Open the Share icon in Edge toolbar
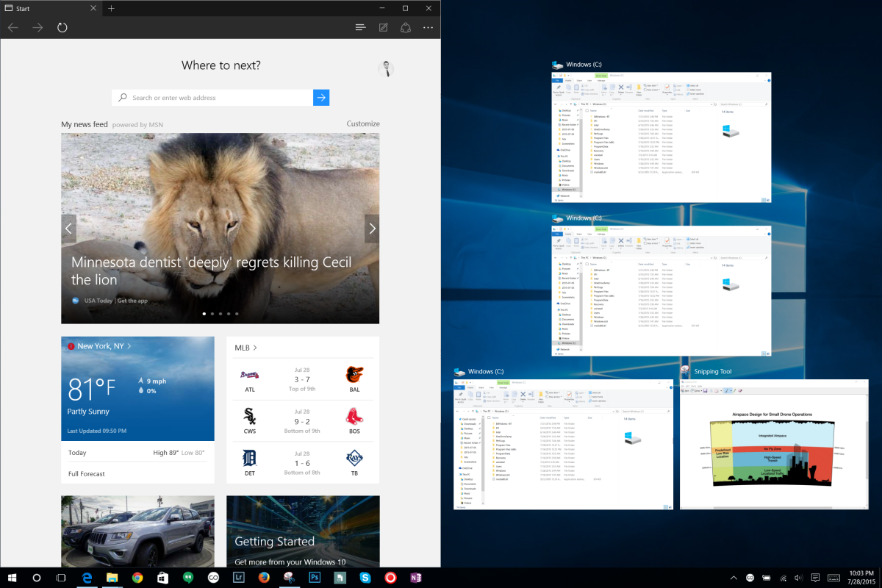This screenshot has width=882, height=588. tap(405, 28)
